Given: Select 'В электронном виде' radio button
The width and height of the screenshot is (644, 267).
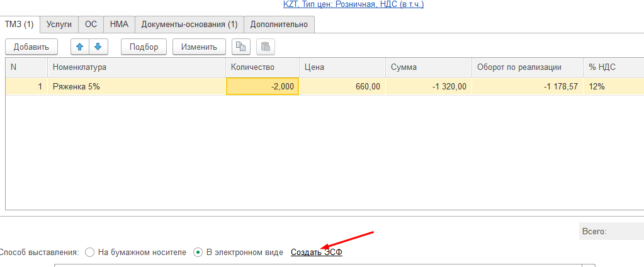Looking at the screenshot, I should tap(198, 253).
